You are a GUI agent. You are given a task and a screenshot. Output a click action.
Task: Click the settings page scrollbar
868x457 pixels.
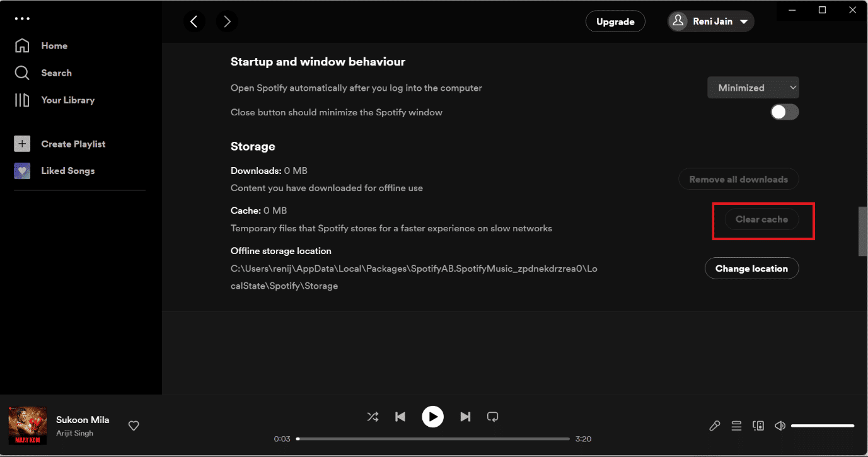point(863,231)
